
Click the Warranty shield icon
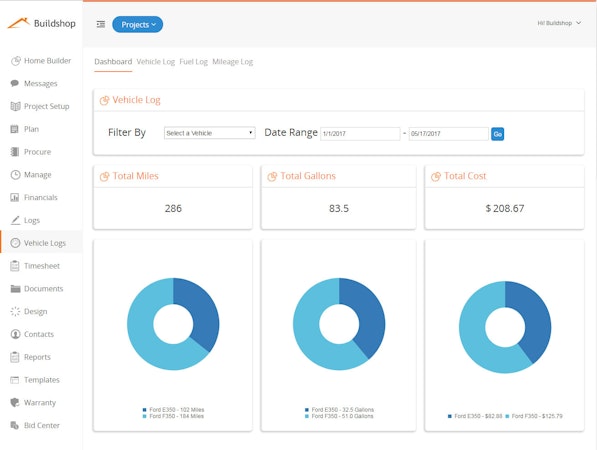(x=15, y=402)
